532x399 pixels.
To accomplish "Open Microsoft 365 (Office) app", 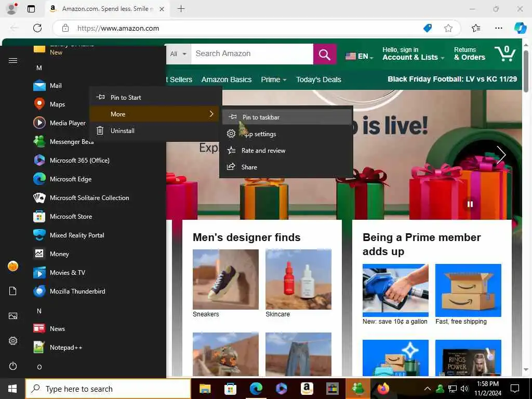I will tap(71, 160).
